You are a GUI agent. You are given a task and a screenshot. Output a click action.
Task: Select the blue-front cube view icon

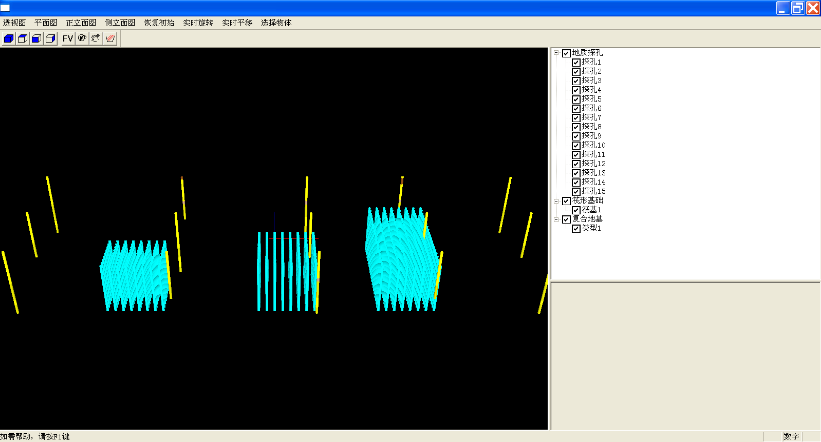pyautogui.click(x=37, y=39)
